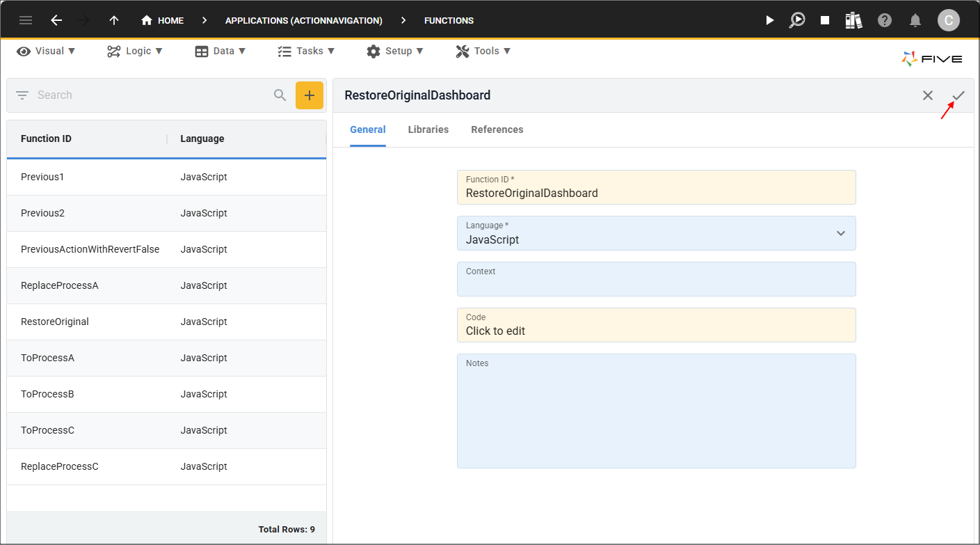The image size is (980, 545).
Task: Click the filter icon in search bar
Action: (x=22, y=95)
